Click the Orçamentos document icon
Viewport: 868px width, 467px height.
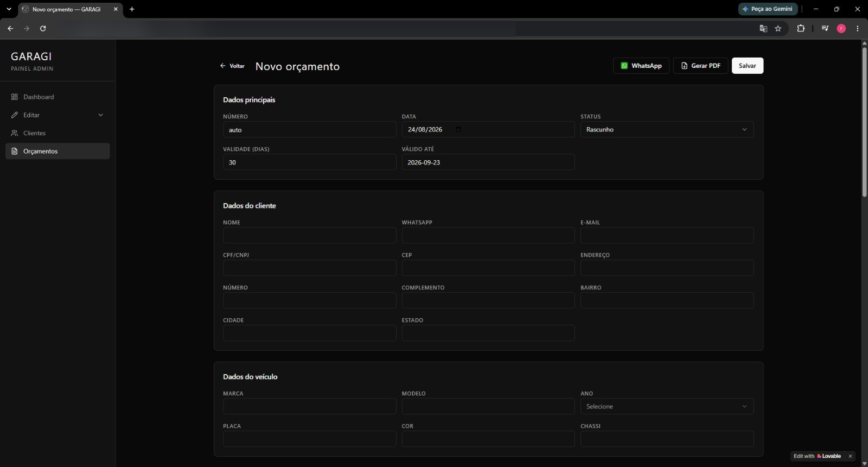coord(15,151)
